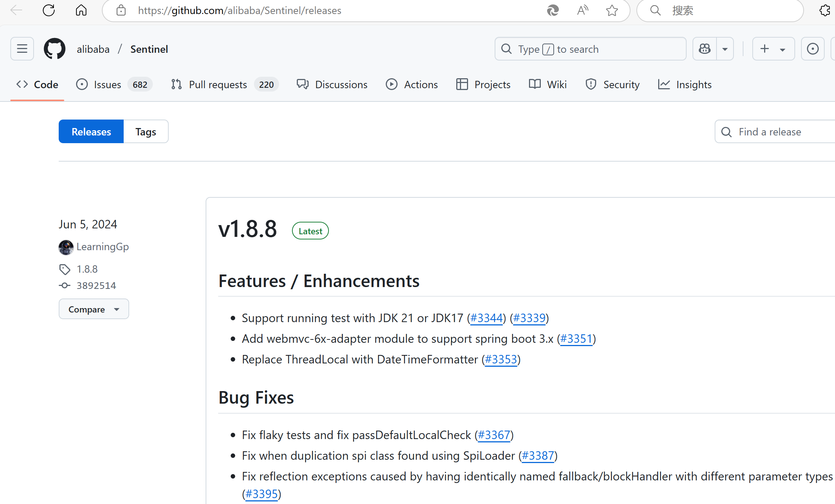Click the GitHub Octocat logo
This screenshot has height=504, width=835.
point(55,49)
